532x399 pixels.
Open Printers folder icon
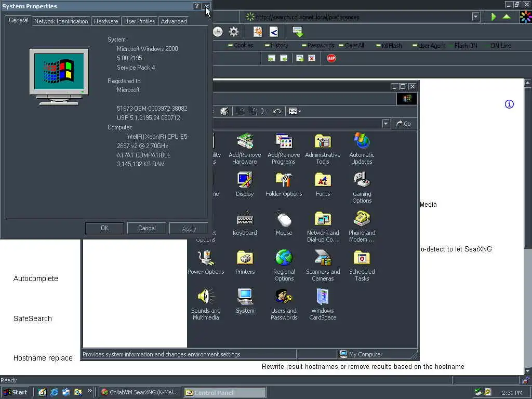pyautogui.click(x=245, y=262)
